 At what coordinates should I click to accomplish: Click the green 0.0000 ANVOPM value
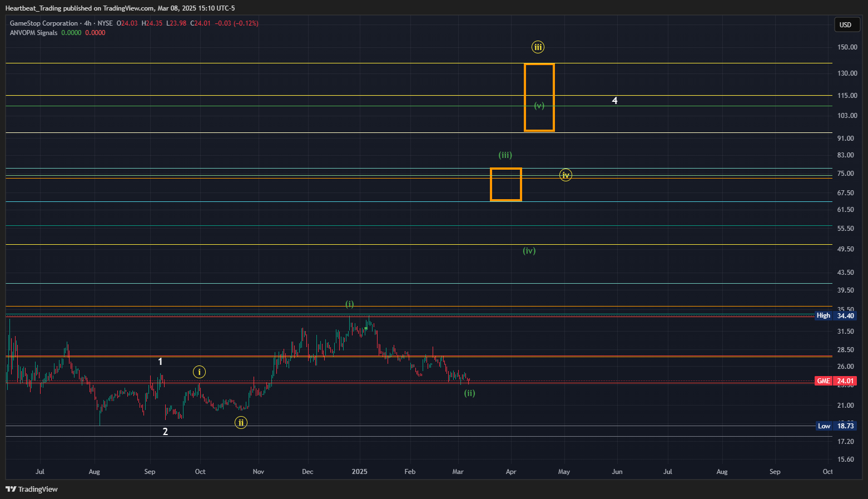(71, 33)
